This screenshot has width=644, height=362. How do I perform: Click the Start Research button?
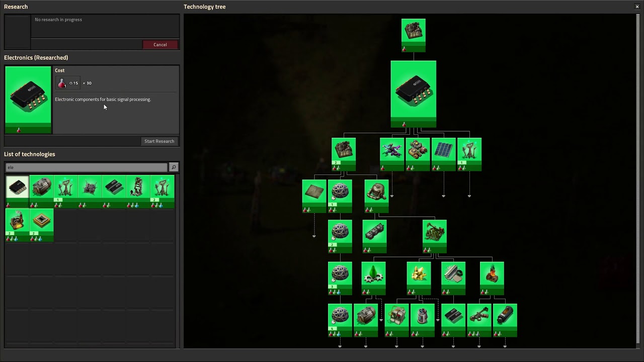pos(159,141)
